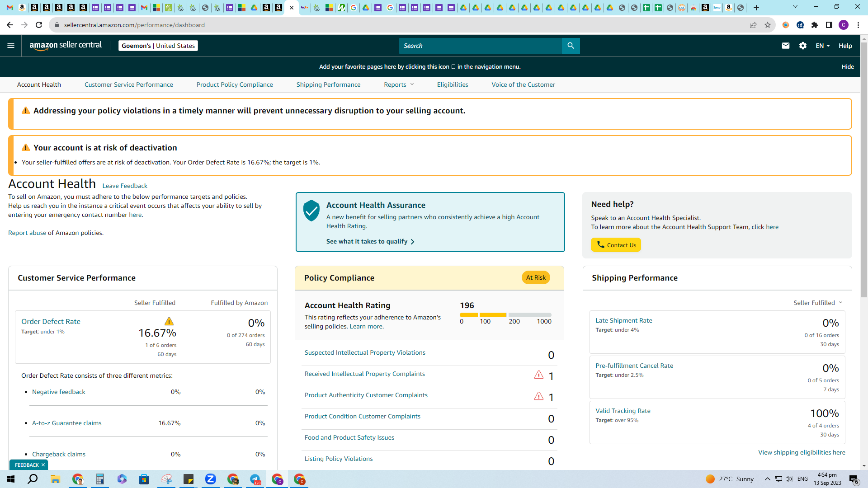Open the Seller Fulfilled shipping dropdown
This screenshot has width=868, height=488.
[818, 303]
